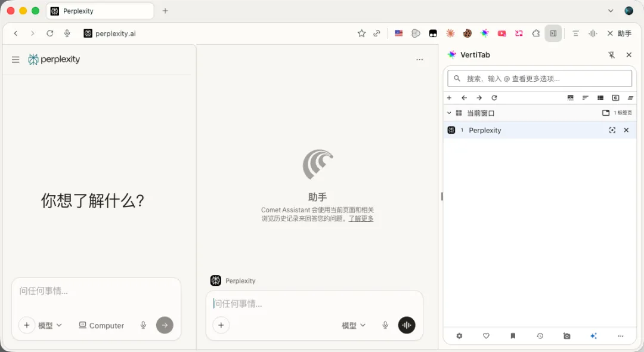Close the VertiTab panel
644x352 pixels.
pyautogui.click(x=629, y=55)
